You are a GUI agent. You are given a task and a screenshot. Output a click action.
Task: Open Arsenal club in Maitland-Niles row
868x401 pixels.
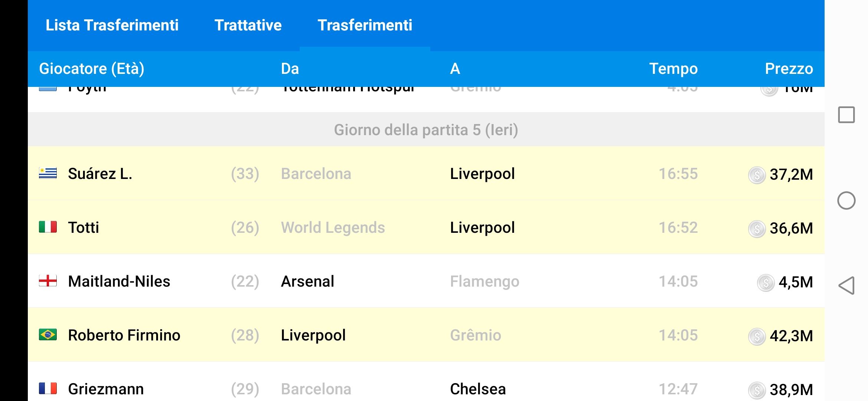click(x=308, y=281)
